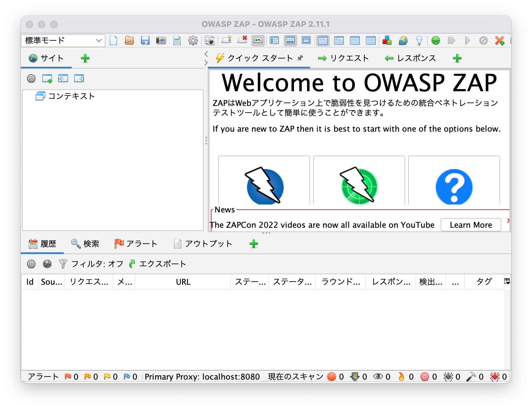Screen dimensions: 532x409
Task: Toggle the full layout button
Action: [x=306, y=40]
